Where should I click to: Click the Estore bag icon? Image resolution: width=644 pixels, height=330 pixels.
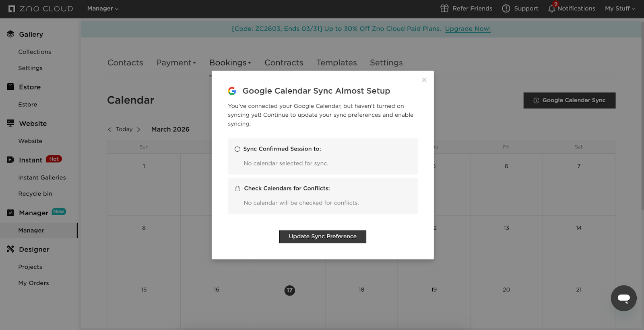coord(10,87)
